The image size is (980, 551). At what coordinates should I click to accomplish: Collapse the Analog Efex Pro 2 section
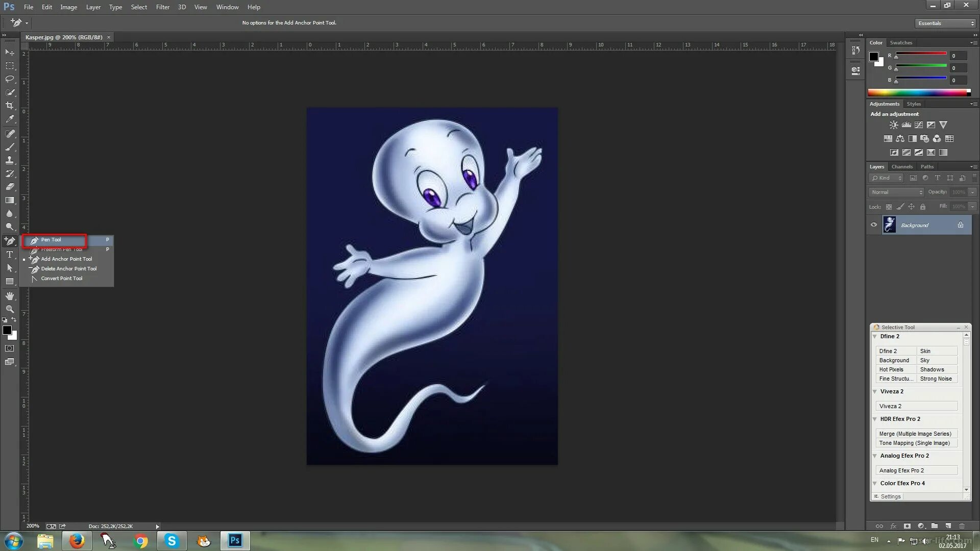coord(875,456)
